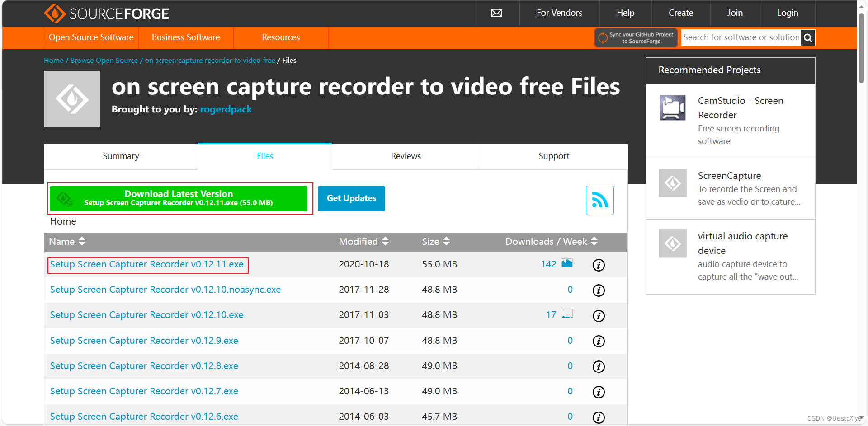Open the Open Source Software menu
Viewport: 868px width, 426px height.
(x=91, y=37)
